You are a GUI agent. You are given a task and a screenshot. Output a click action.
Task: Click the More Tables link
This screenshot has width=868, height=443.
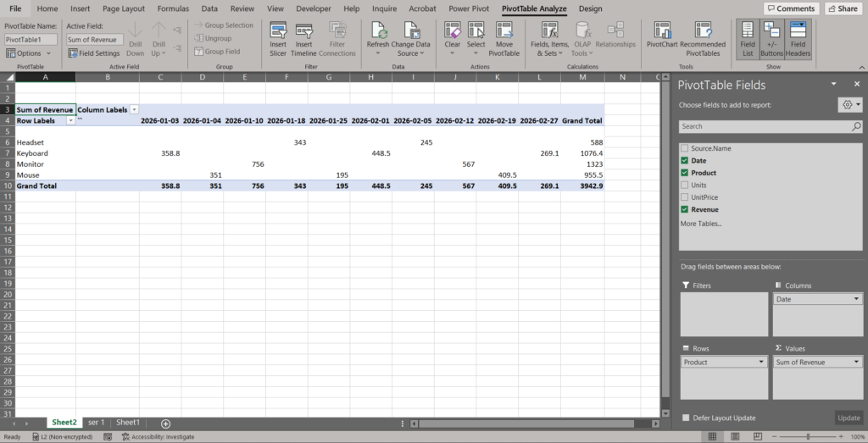(701, 224)
